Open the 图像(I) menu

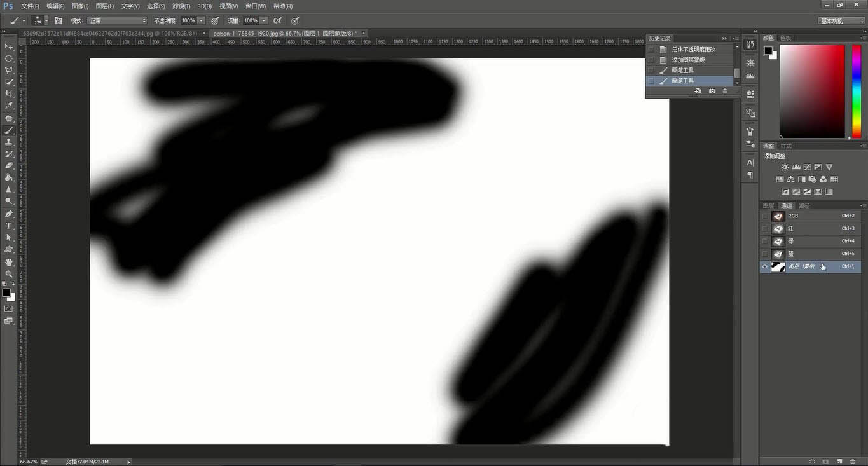[79, 6]
